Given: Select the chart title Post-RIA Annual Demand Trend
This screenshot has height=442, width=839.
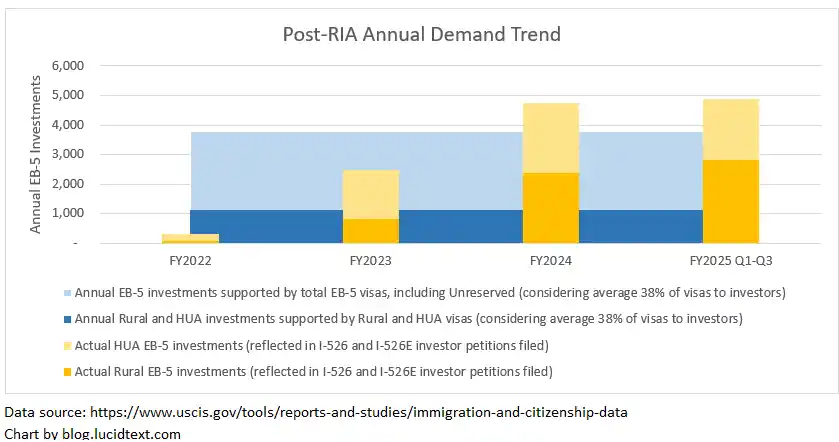Looking at the screenshot, I should click(x=418, y=35).
